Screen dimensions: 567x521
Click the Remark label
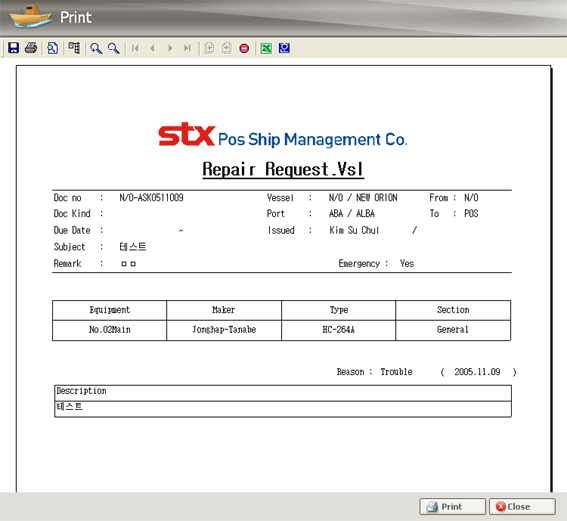coord(67,263)
